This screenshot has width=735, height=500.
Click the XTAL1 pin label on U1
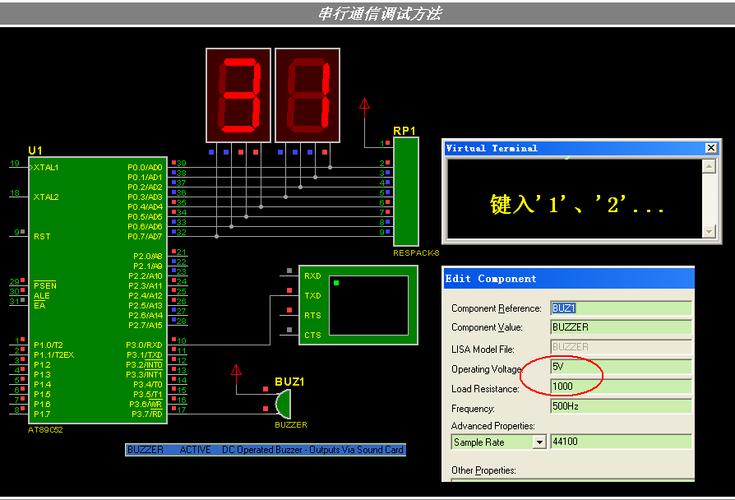pyautogui.click(x=46, y=167)
